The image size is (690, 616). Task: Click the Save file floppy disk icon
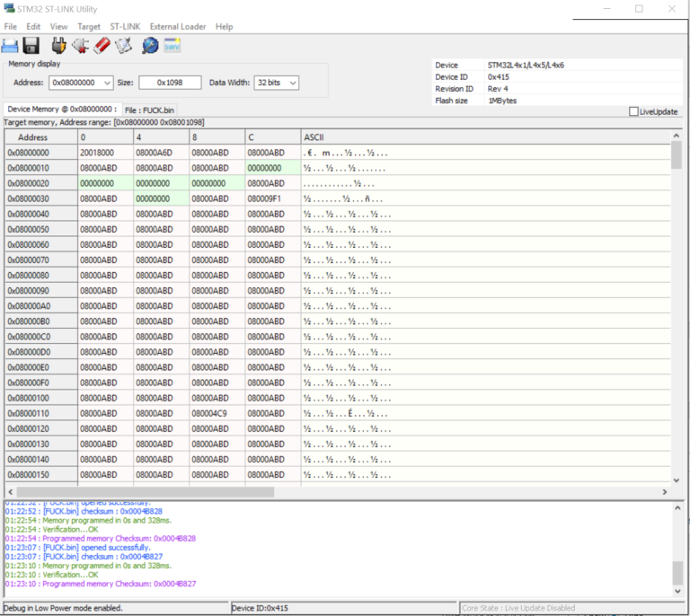coord(31,46)
